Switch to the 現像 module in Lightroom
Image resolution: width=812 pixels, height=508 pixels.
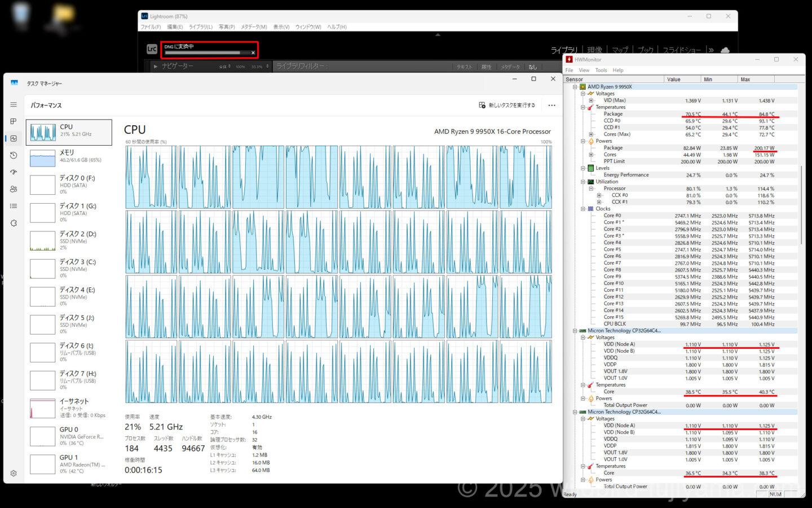(594, 50)
